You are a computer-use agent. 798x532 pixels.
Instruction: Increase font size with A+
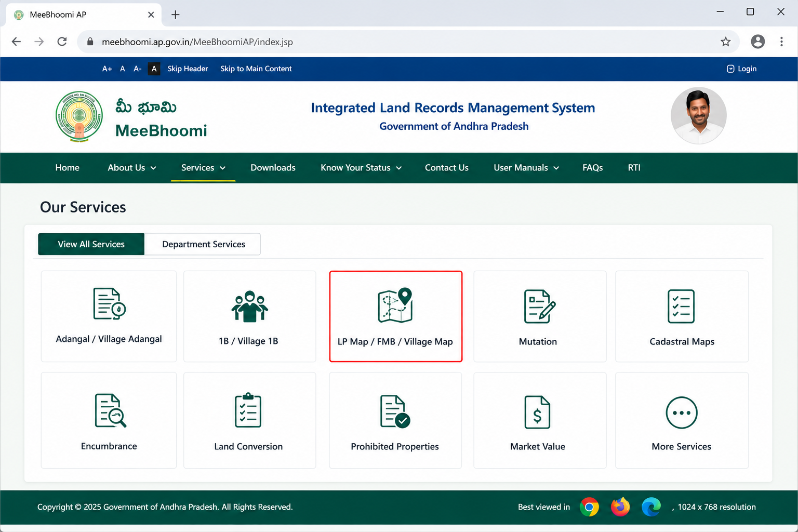coord(107,69)
